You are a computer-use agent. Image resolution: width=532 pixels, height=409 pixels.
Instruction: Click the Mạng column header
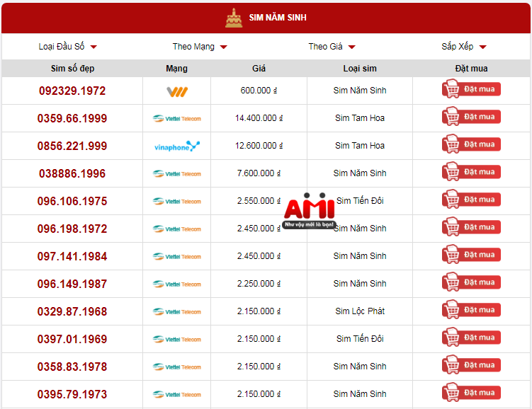(x=177, y=69)
